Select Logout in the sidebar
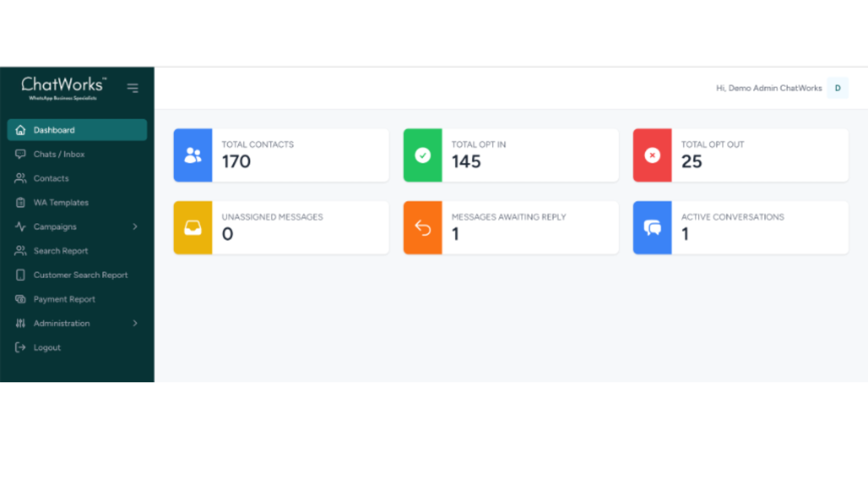 coord(77,347)
